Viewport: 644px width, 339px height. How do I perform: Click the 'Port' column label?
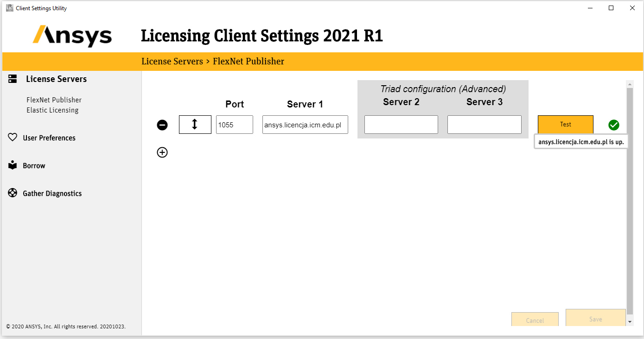[235, 104]
